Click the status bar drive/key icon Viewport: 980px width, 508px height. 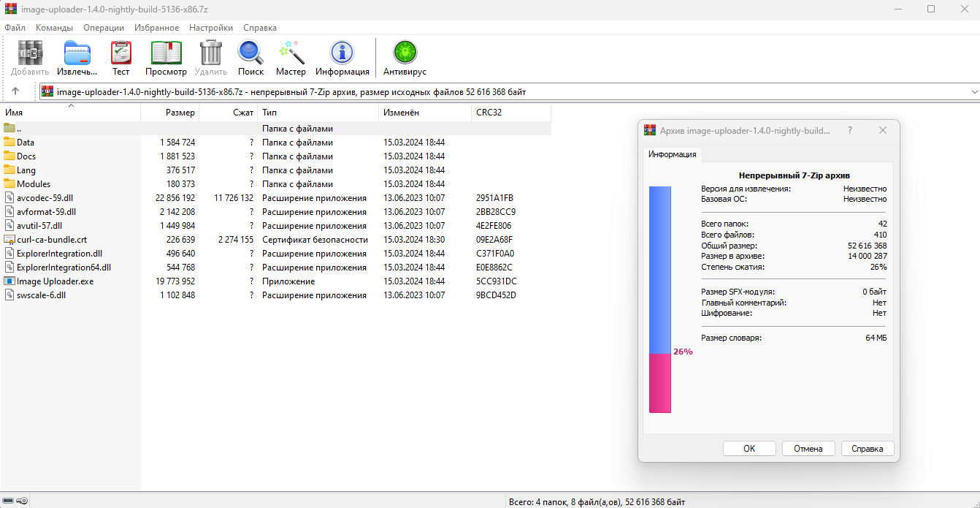[x=16, y=501]
